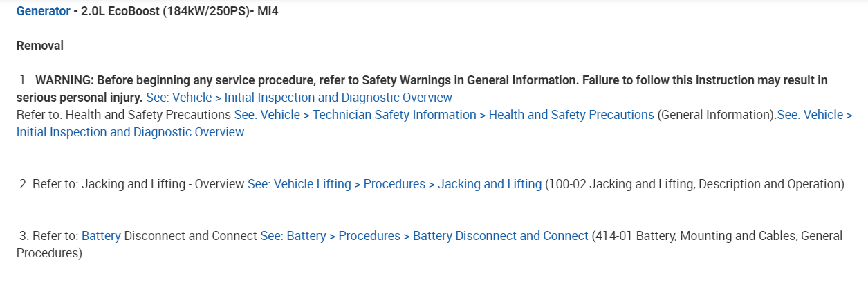Viewport: 868px width, 292px height.
Task: Open 'See: Battery > Procedures > Battery Disconnect and Connect'
Action: [424, 236]
